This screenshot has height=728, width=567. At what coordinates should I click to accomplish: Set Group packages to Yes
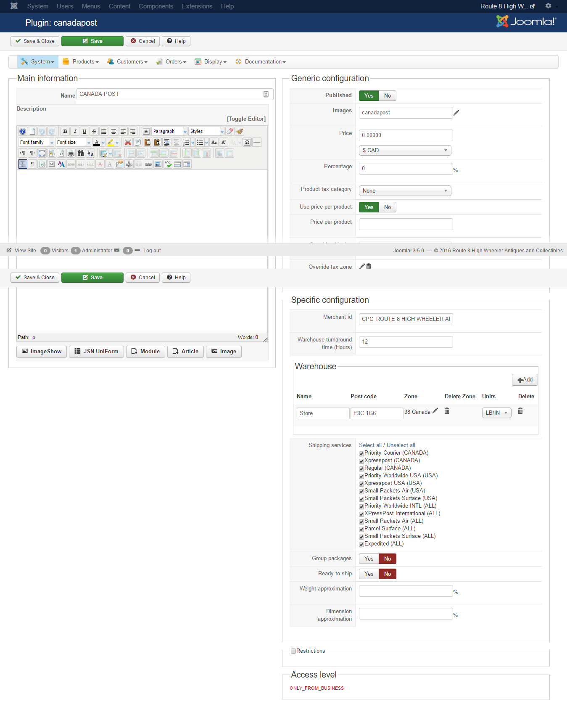[x=369, y=559]
